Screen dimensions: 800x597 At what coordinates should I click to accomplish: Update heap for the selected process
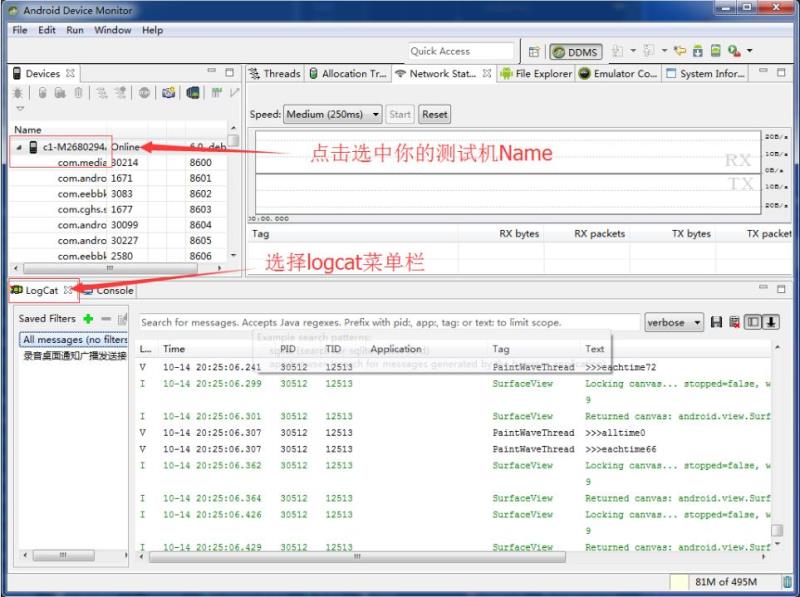(x=42, y=93)
